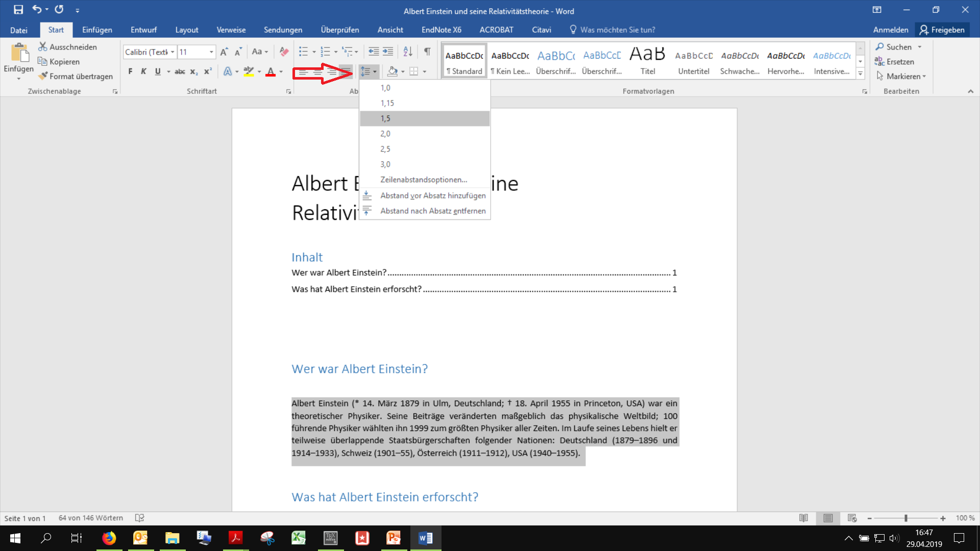Apply strikethrough formatting
980x551 pixels.
pyautogui.click(x=180, y=71)
